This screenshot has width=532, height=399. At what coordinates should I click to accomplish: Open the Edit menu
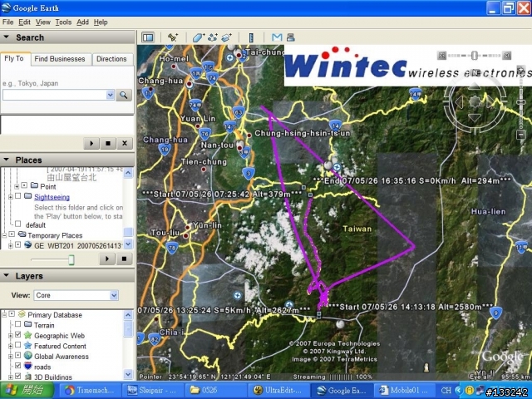pos(24,22)
